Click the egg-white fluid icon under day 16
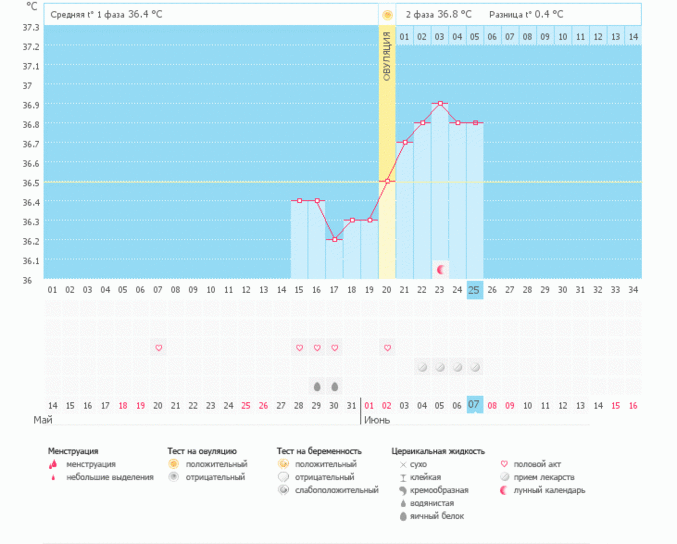Screen dimensions: 677x544 coord(317,386)
